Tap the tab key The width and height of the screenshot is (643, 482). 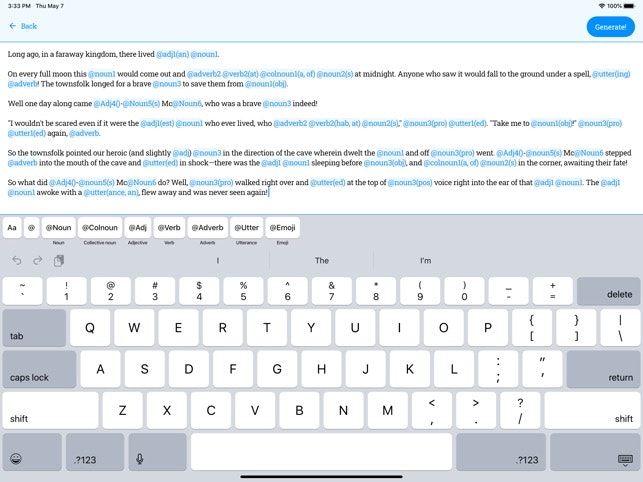[x=34, y=328]
